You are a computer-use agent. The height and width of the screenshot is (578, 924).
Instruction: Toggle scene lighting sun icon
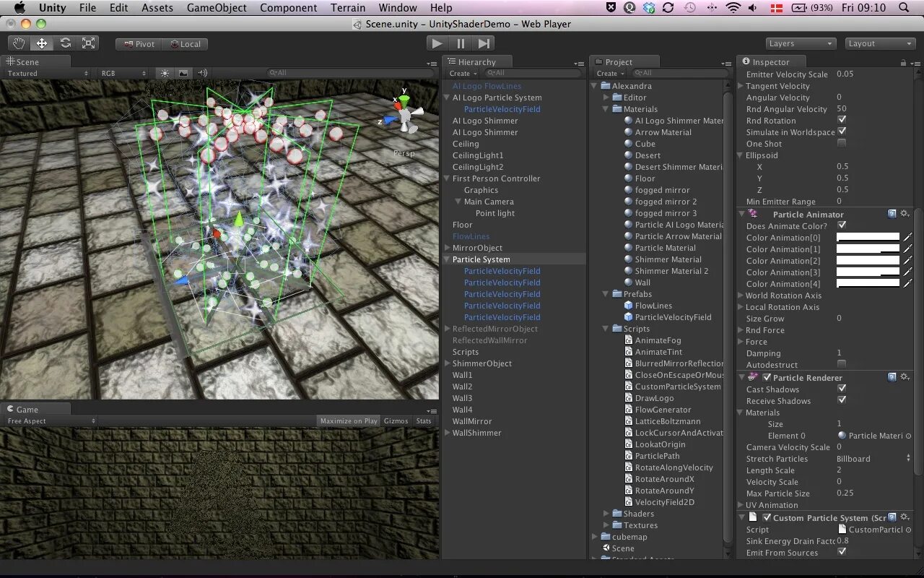click(165, 73)
